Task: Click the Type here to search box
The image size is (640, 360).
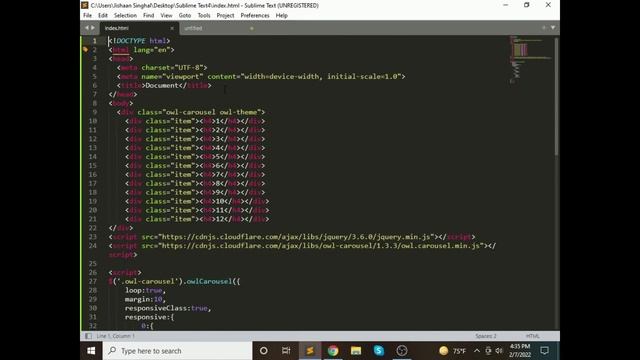Action: (x=177, y=351)
